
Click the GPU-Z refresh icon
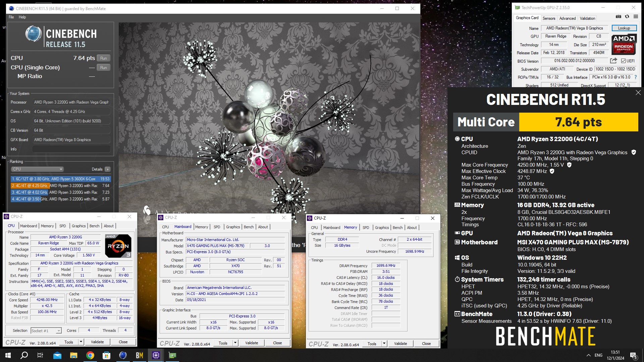coord(627,16)
